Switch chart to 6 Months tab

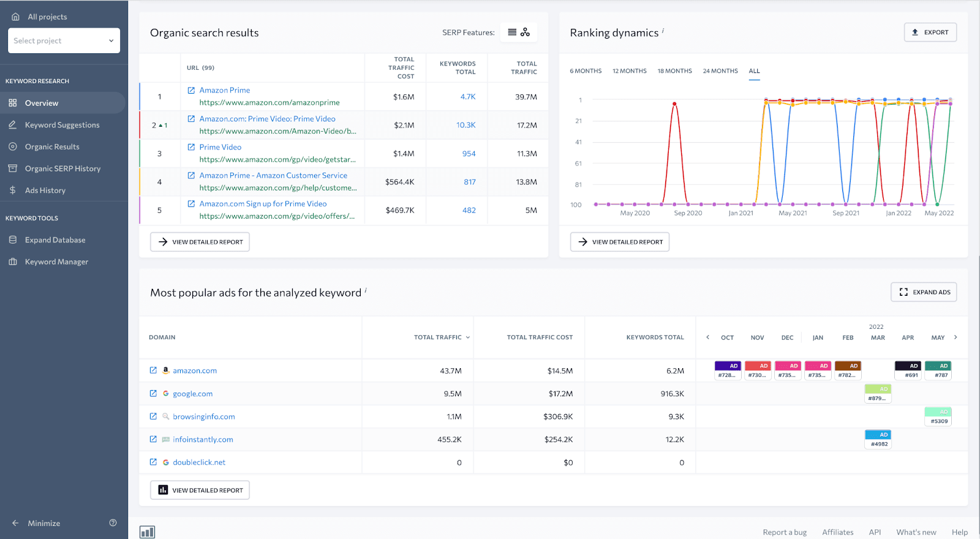pyautogui.click(x=586, y=71)
